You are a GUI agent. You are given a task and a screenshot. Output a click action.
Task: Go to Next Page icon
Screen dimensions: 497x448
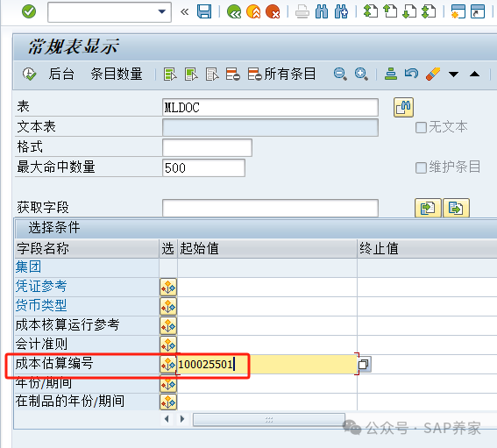pyautogui.click(x=409, y=11)
